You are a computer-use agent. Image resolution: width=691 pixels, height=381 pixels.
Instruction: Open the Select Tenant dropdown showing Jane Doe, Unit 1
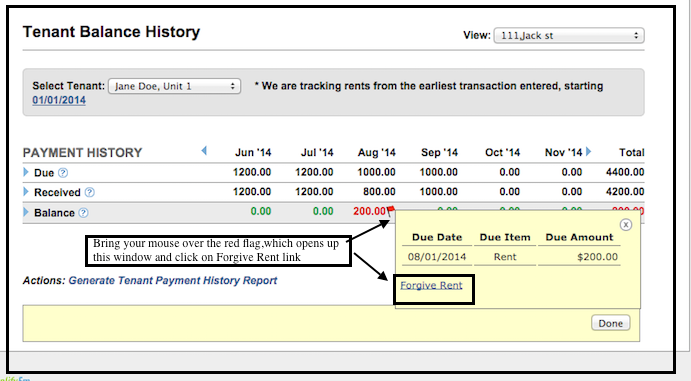click(x=175, y=86)
